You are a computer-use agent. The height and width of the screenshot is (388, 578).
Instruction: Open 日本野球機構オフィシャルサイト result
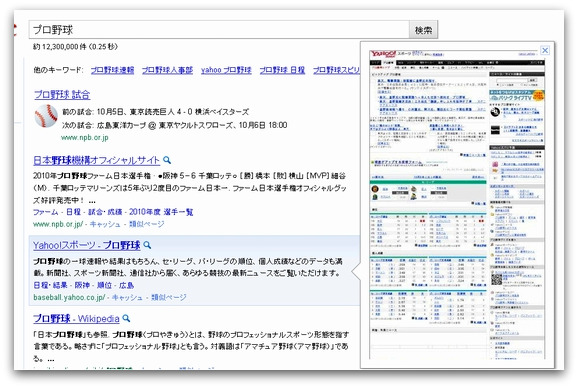[x=97, y=160]
